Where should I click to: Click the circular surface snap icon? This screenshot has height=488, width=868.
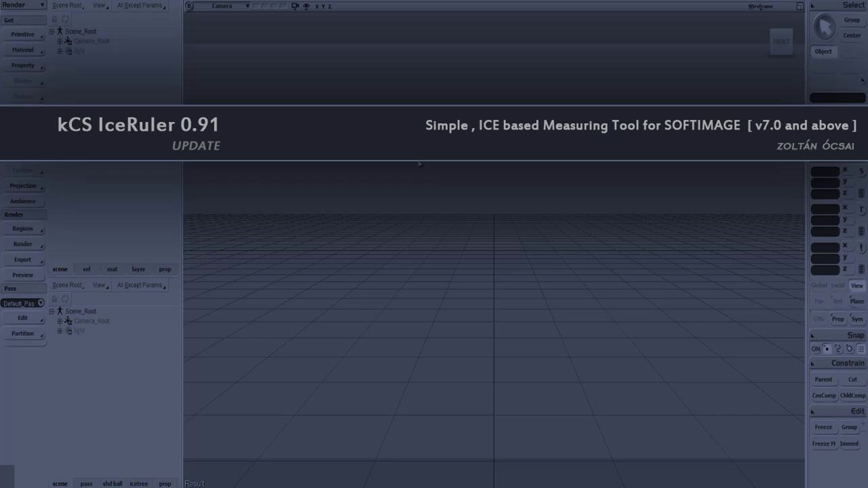pyautogui.click(x=850, y=349)
